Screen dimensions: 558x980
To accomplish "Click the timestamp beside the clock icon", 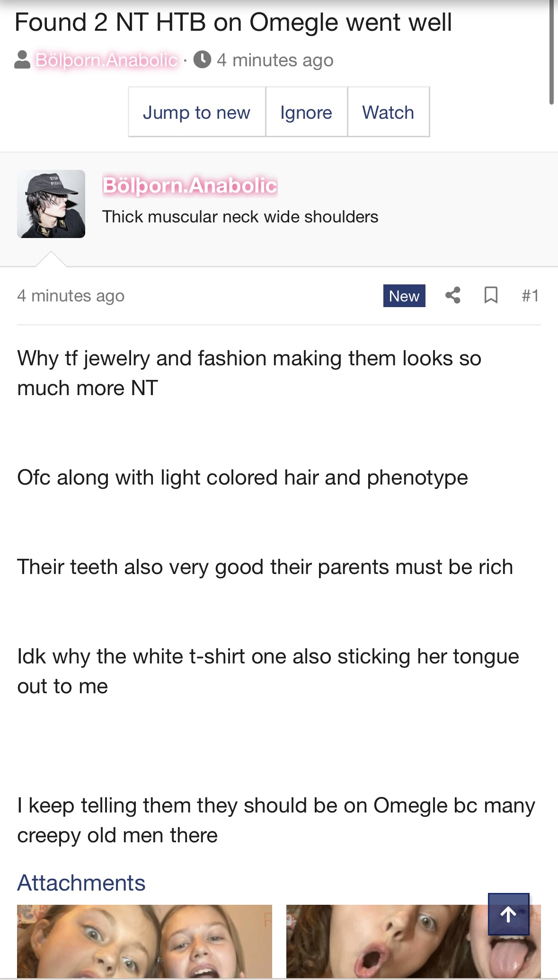I will 275,60.
